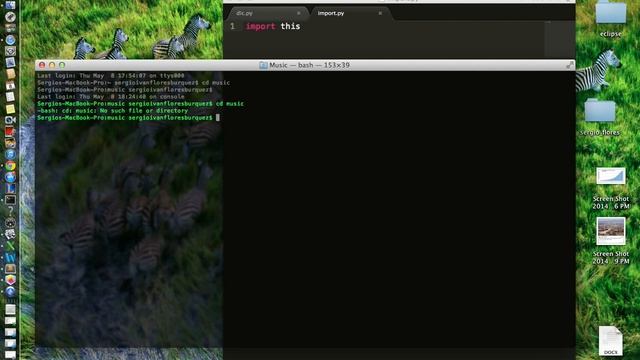The height and width of the screenshot is (360, 640).
Task: Open the yellow Stickies icon in the Dock
Action: [x=10, y=109]
